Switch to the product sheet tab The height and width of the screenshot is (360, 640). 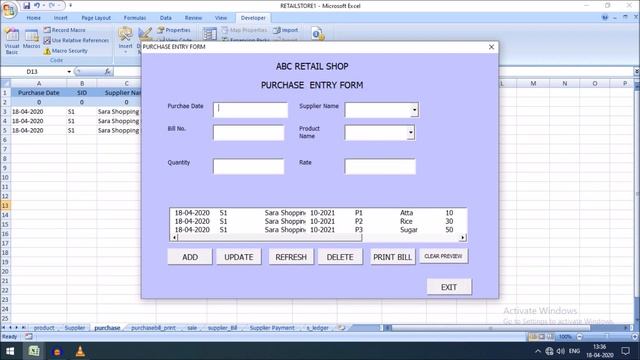tap(44, 328)
